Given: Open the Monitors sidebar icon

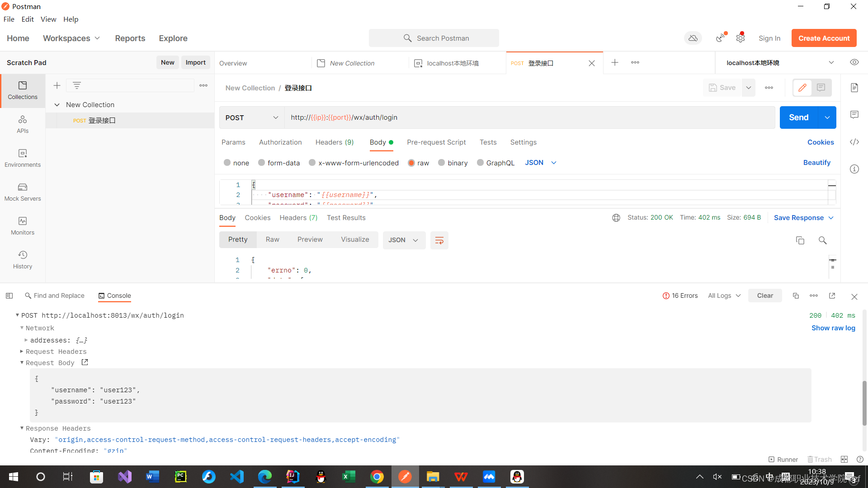Looking at the screenshot, I should point(23,226).
